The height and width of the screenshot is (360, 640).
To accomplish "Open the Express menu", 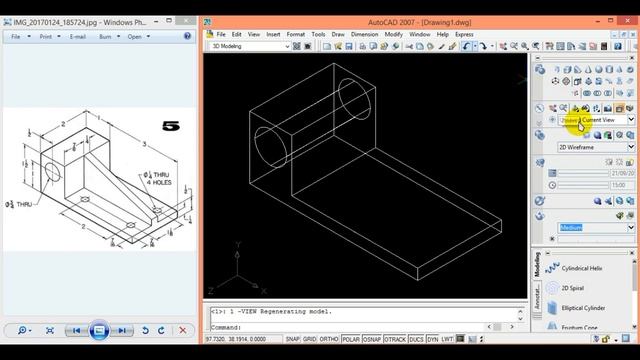I will pos(464,35).
